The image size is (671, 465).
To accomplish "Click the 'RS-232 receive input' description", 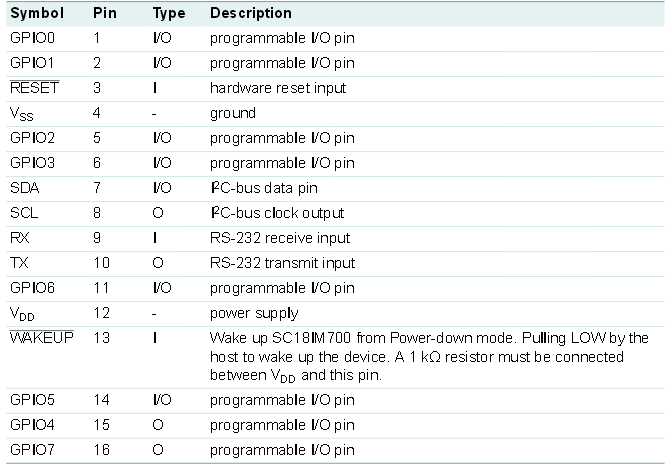I will click(280, 238).
